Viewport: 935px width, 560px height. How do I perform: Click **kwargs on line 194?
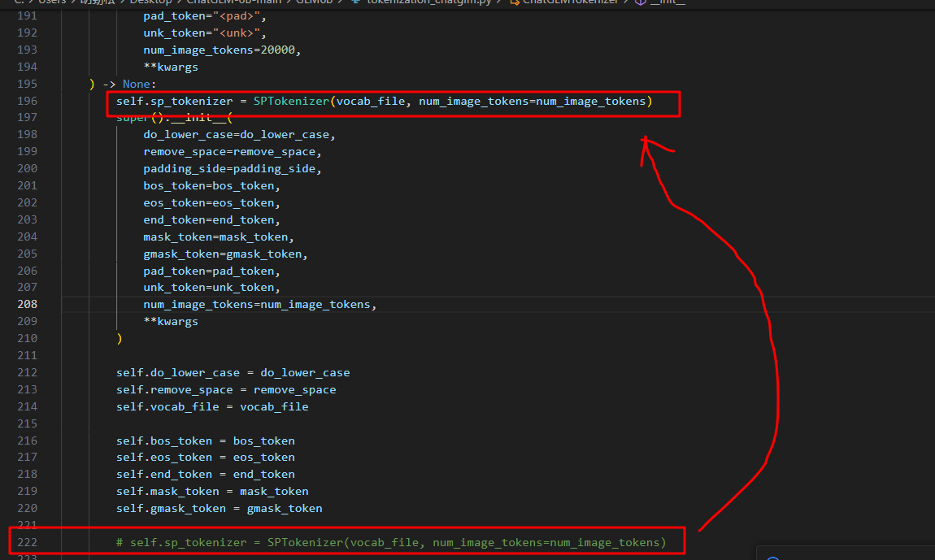point(171,67)
